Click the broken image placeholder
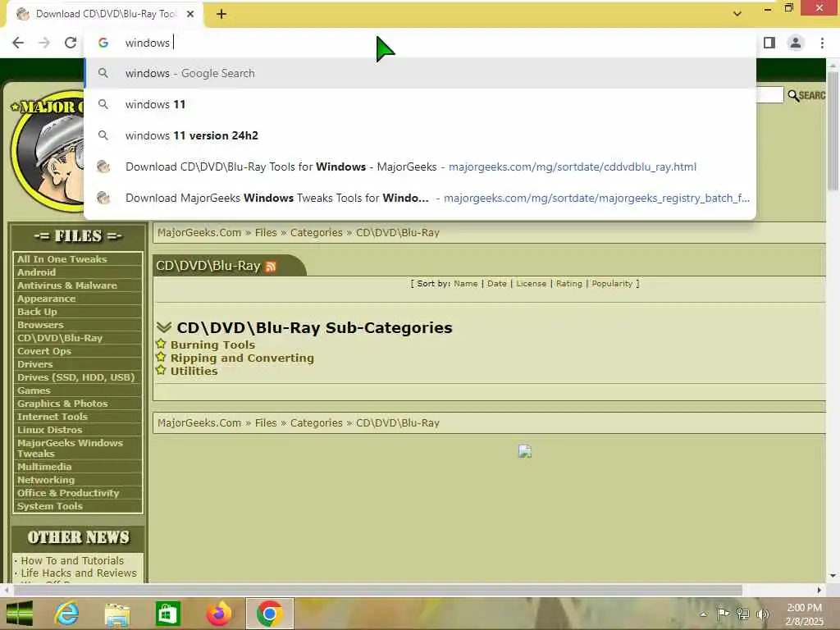 tap(524, 451)
